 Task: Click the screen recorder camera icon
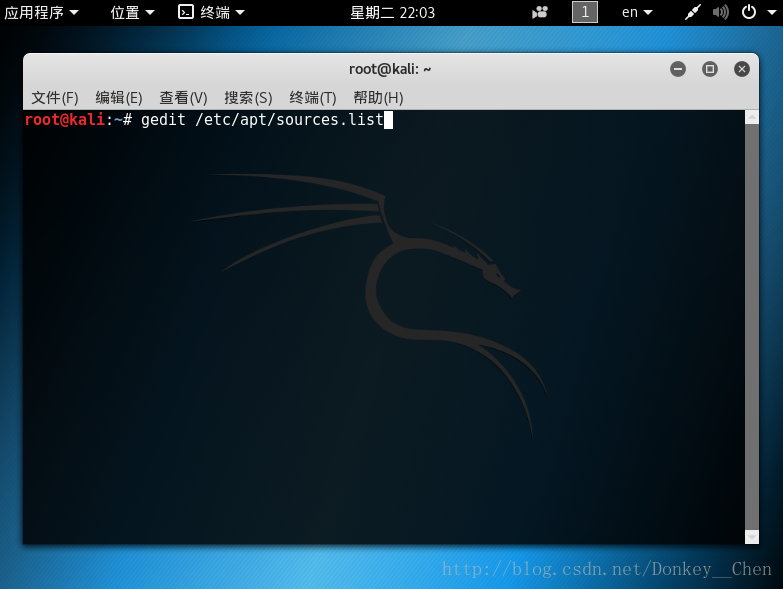(x=540, y=12)
